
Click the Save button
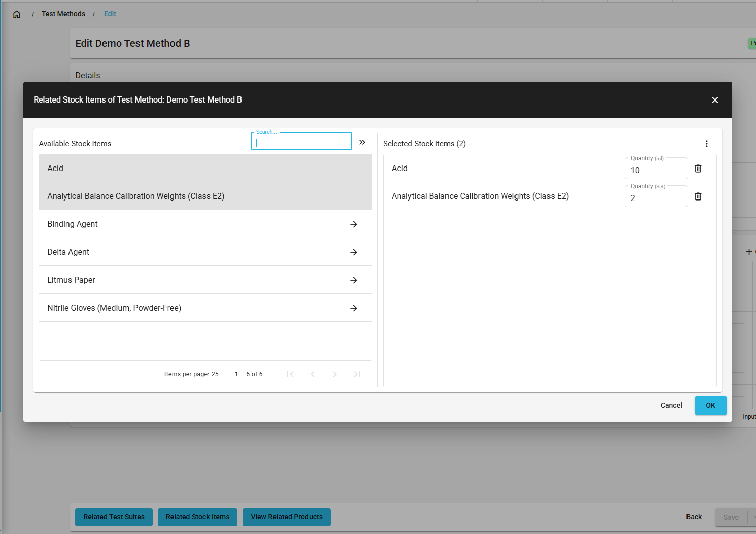(731, 517)
